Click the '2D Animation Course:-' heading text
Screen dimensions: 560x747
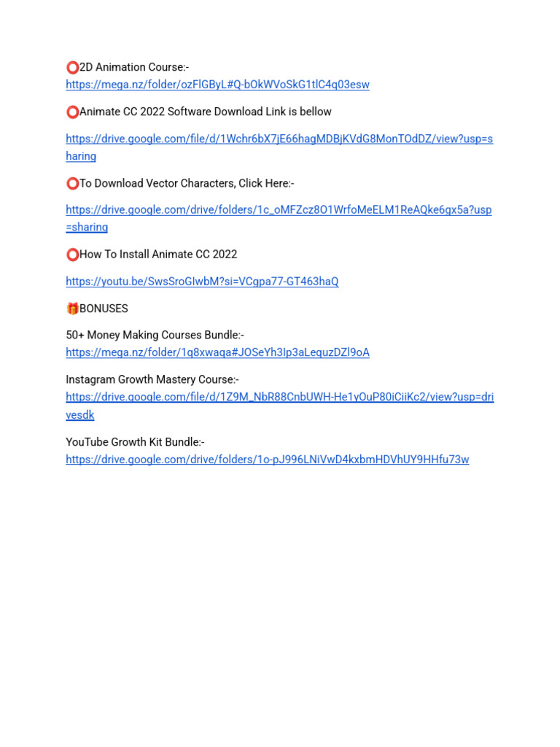(x=134, y=67)
